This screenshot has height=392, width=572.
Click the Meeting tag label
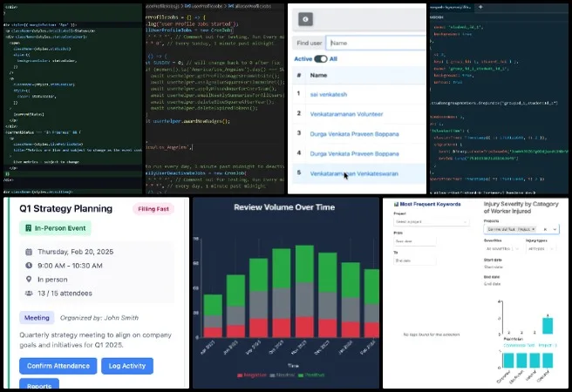pyautogui.click(x=37, y=318)
